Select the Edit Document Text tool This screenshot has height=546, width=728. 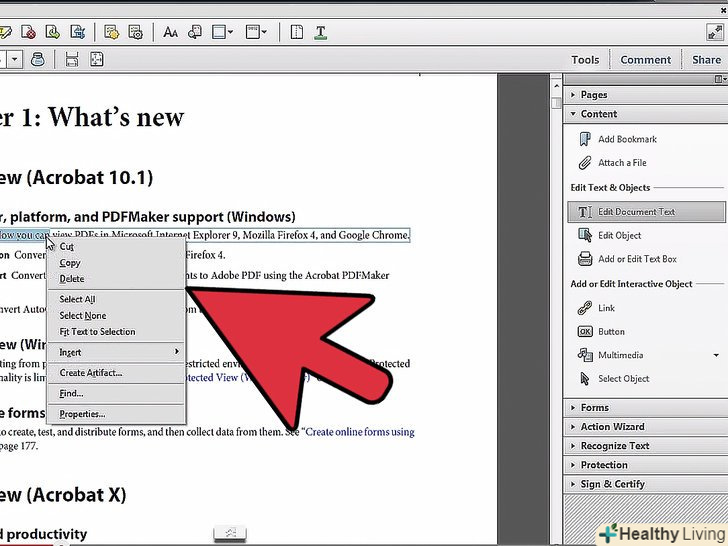[646, 212]
